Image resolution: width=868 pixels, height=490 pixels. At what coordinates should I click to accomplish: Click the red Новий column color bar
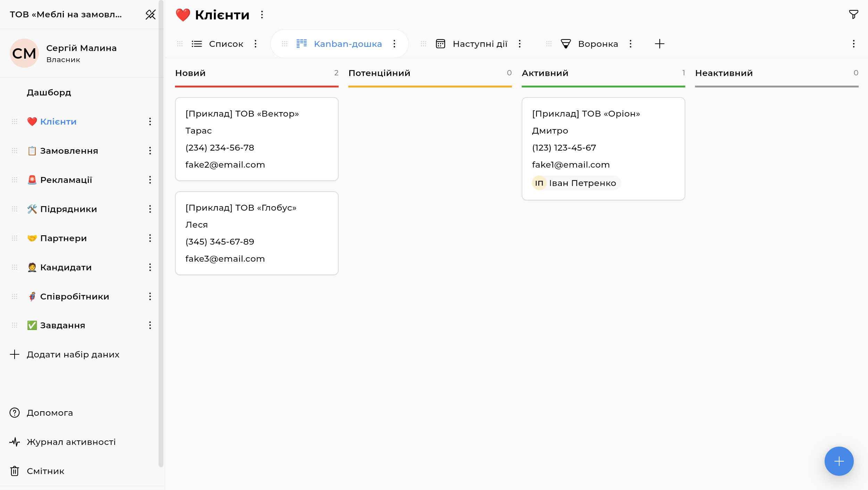point(257,86)
